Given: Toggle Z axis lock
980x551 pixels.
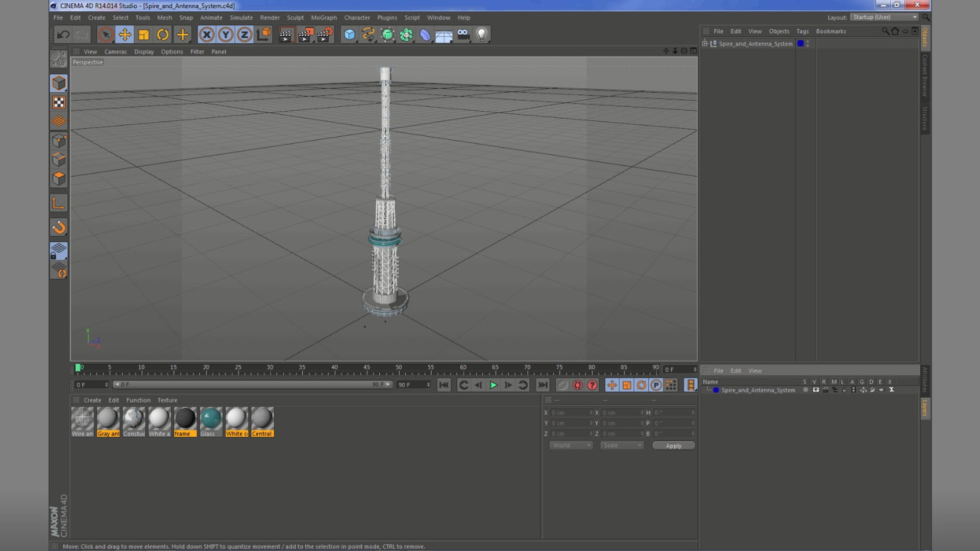Looking at the screenshot, I should tap(244, 35).
